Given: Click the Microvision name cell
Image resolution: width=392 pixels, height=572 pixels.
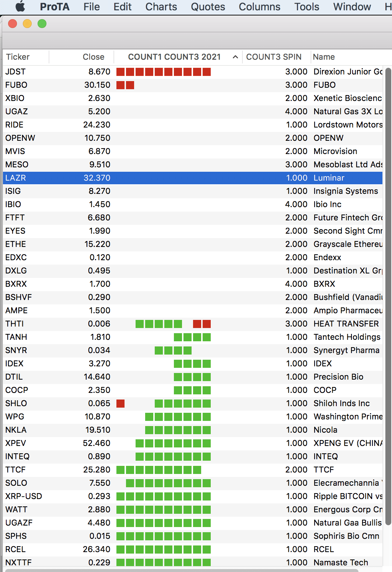Looking at the screenshot, I should tap(335, 151).
